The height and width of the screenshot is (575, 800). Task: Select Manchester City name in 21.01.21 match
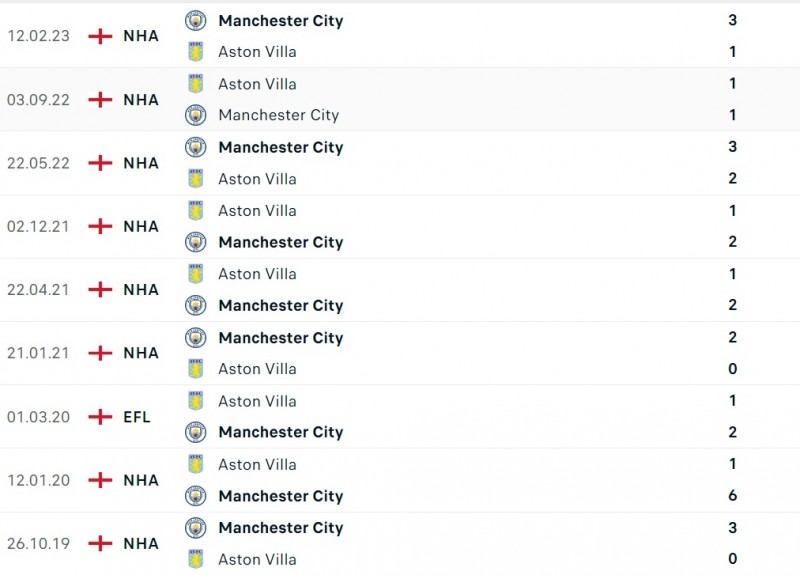pos(280,338)
